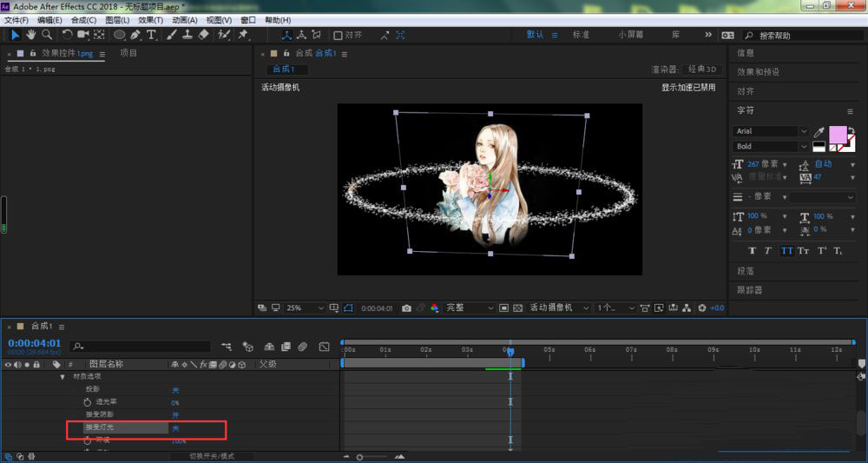Select the Unified Camera tool
The width and height of the screenshot is (868, 463).
tap(83, 35)
